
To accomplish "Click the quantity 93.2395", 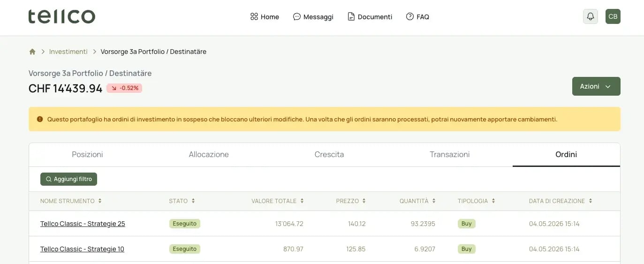I will coord(423,224).
